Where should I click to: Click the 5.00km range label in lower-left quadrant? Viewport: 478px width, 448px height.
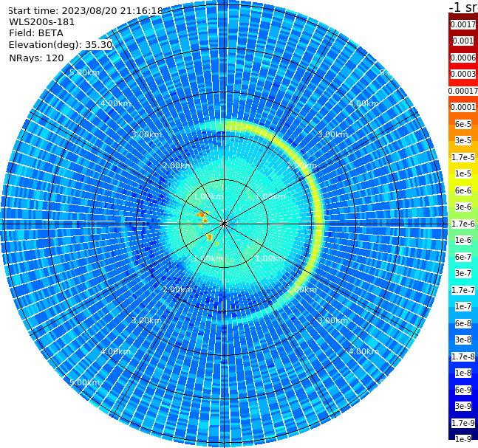(84, 382)
